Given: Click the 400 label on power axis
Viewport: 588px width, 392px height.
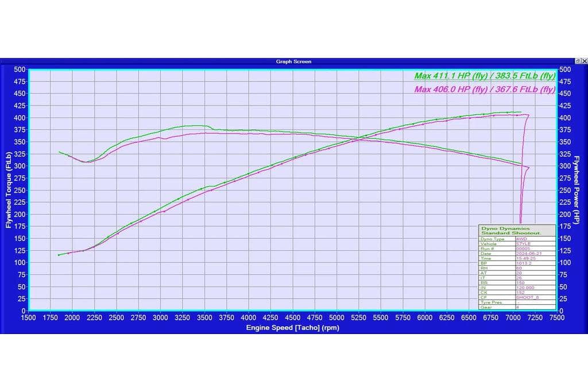Looking at the screenshot, I should tap(565, 118).
